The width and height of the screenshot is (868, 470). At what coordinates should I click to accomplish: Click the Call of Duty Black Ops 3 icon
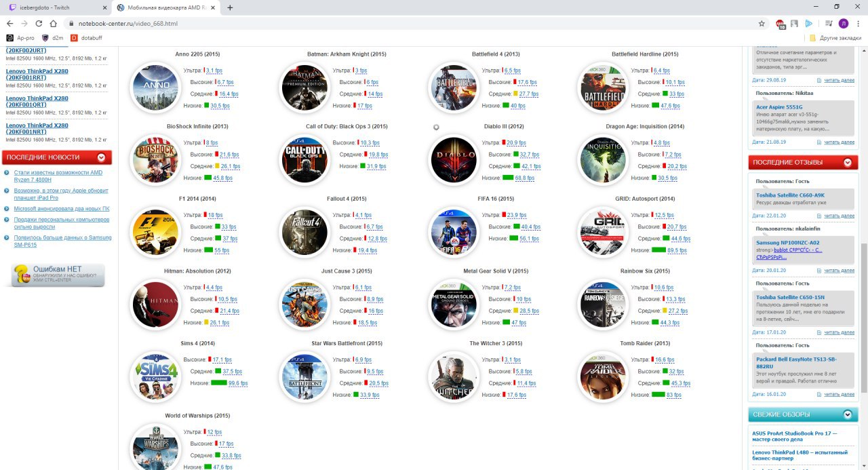pyautogui.click(x=304, y=159)
